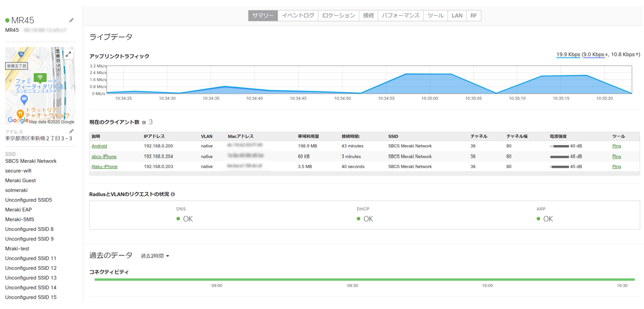644x309 pixels.
Task: Sort table by 接続時間 column header
Action: [x=351, y=136]
